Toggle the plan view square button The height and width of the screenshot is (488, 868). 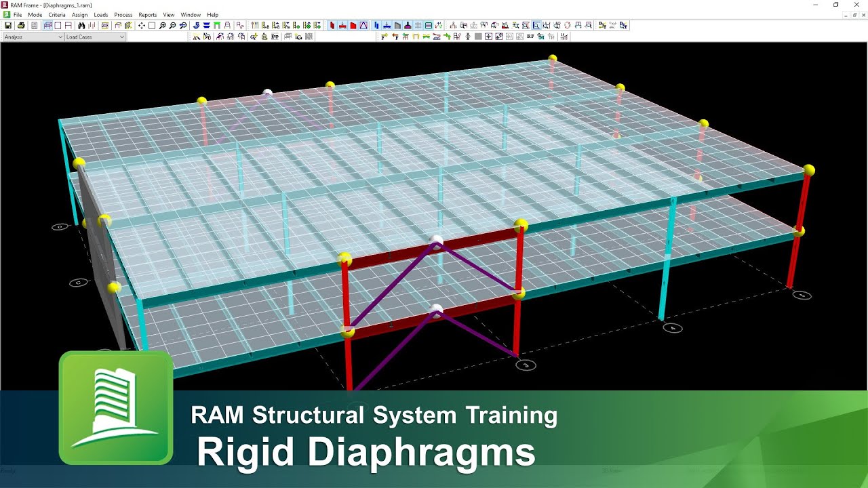[58, 26]
